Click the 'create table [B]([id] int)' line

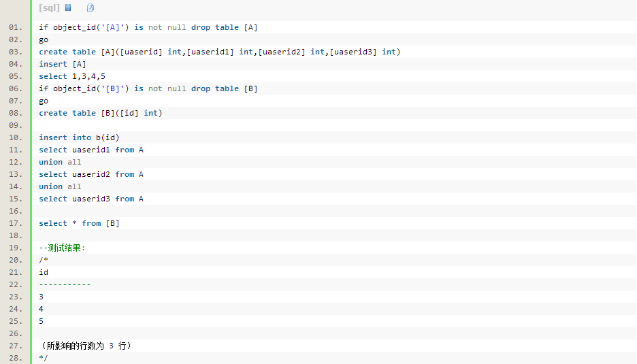(100, 113)
